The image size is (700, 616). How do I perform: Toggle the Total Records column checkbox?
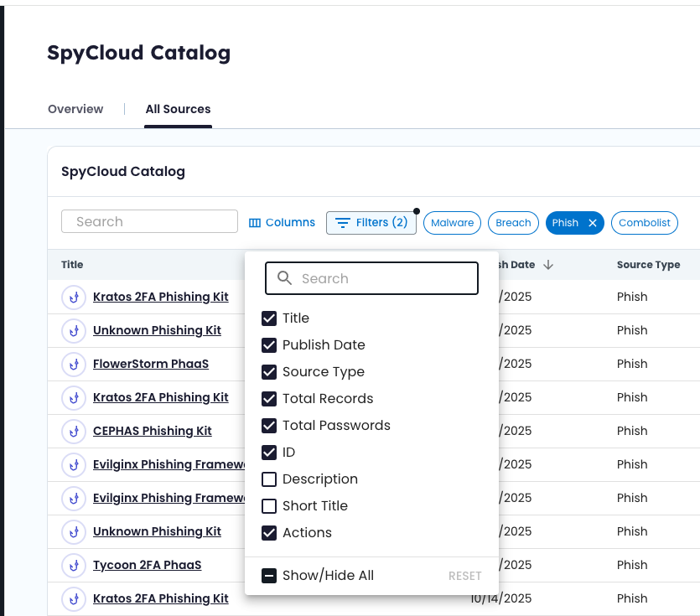click(269, 399)
